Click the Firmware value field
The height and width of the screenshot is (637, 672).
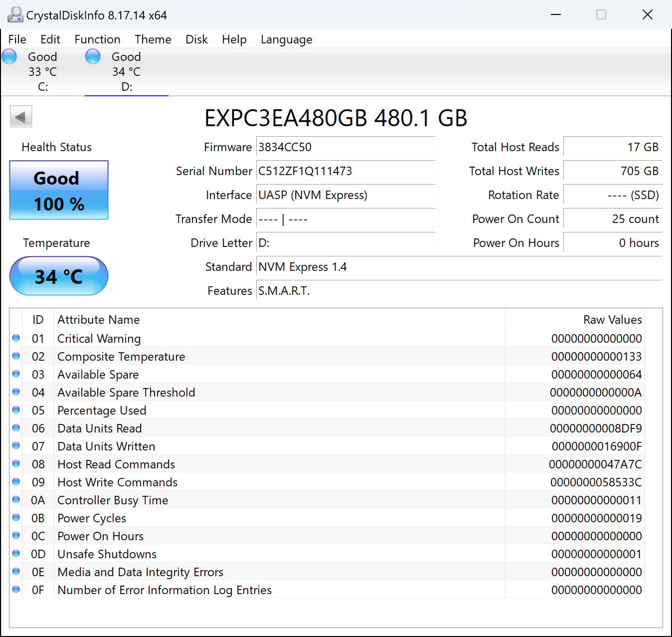345,147
